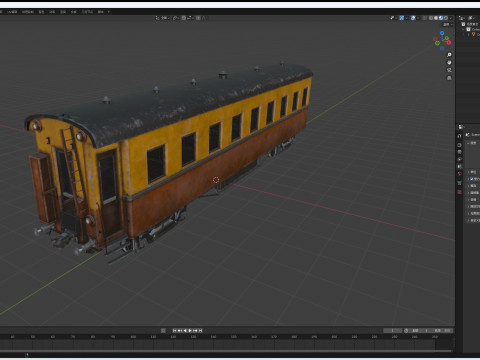Open the Compositing workspace tab
The image size is (480, 360).
(x=74, y=12)
